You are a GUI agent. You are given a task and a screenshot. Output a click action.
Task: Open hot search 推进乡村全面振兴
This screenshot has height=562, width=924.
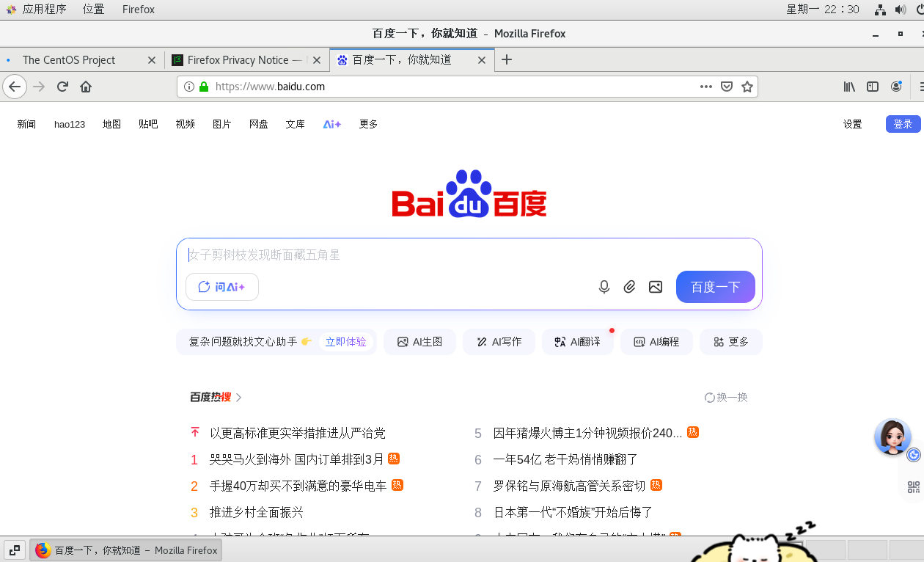pyautogui.click(x=257, y=512)
